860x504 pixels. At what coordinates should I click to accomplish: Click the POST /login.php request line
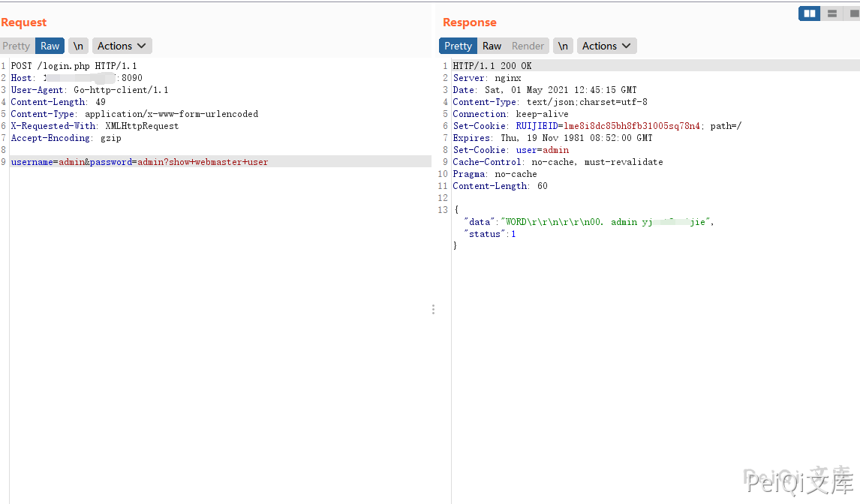coord(74,66)
